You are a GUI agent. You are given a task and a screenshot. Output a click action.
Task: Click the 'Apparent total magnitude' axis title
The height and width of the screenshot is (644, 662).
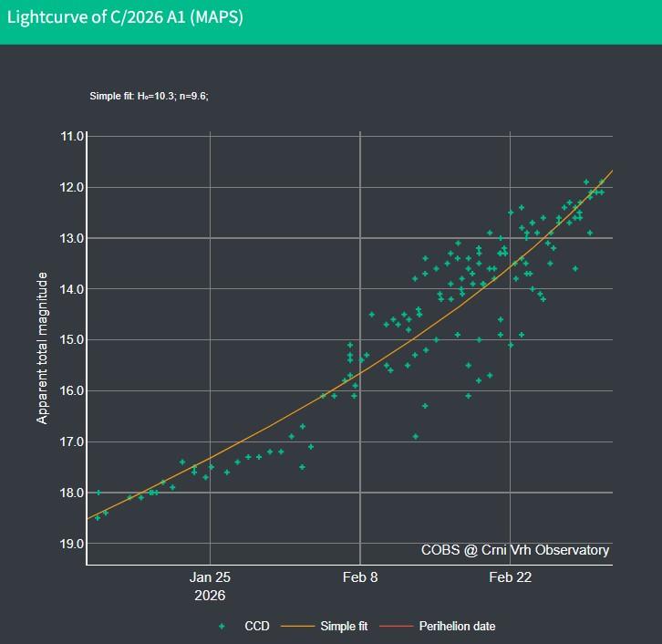pos(42,348)
